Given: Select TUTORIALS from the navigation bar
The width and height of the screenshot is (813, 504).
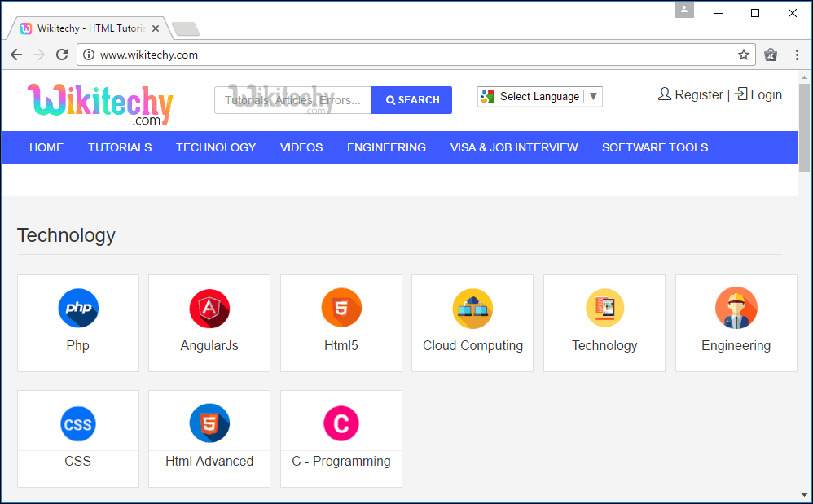Looking at the screenshot, I should (x=120, y=147).
